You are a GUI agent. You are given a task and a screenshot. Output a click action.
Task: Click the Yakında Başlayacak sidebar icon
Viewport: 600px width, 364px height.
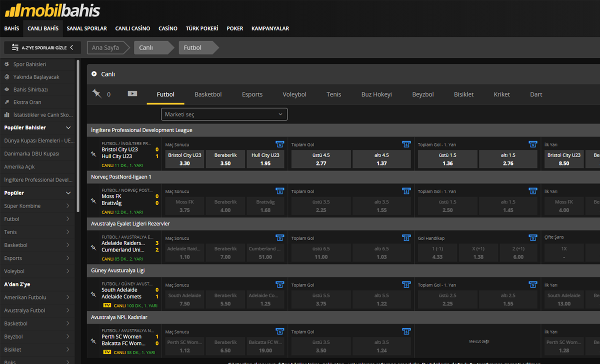coord(7,77)
